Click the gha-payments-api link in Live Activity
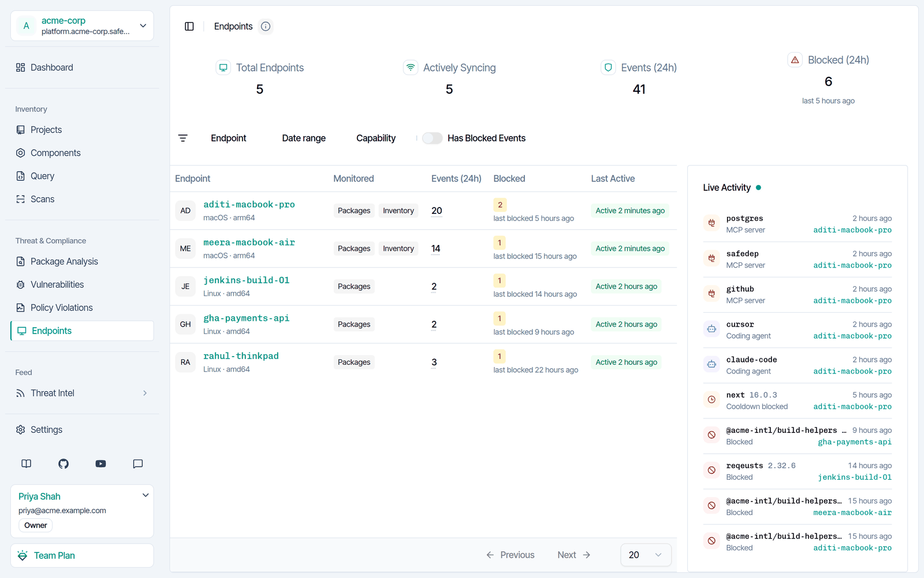 point(855,442)
